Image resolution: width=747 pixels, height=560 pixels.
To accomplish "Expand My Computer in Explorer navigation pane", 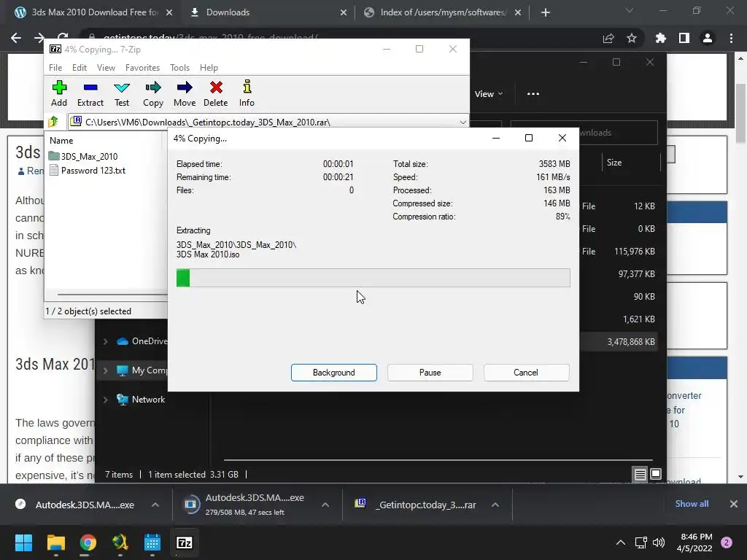I will (105, 370).
